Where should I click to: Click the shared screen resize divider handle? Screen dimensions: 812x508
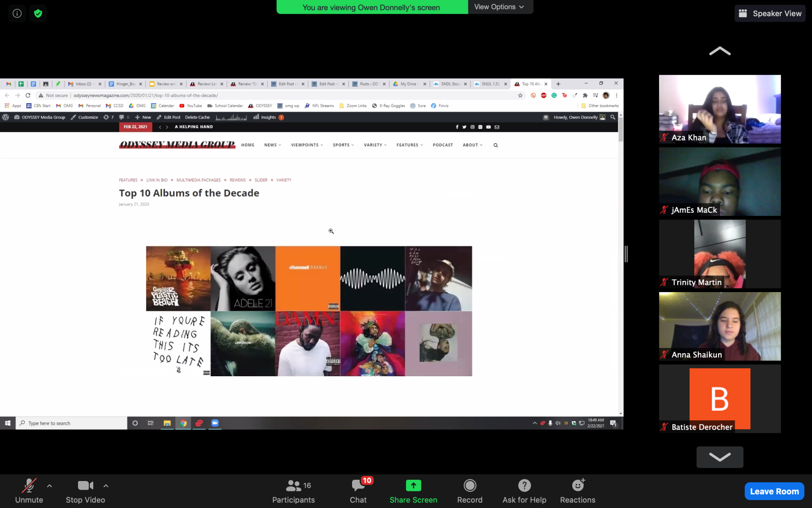[626, 254]
